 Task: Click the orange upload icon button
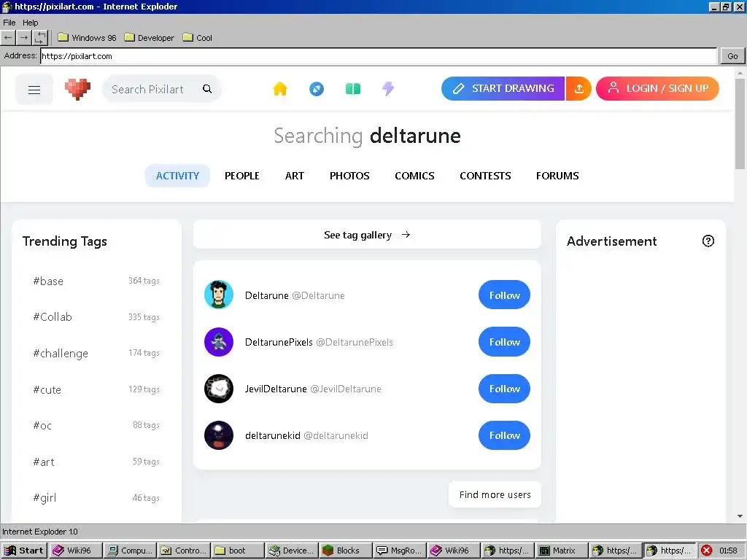pyautogui.click(x=578, y=88)
